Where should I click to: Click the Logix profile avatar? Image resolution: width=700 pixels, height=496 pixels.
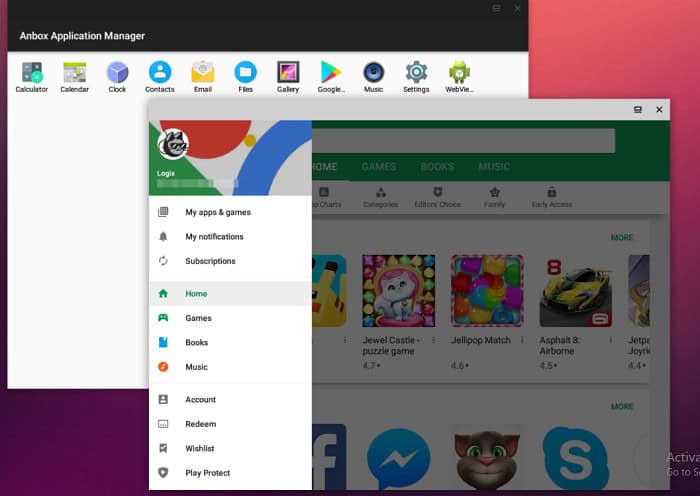click(x=173, y=144)
